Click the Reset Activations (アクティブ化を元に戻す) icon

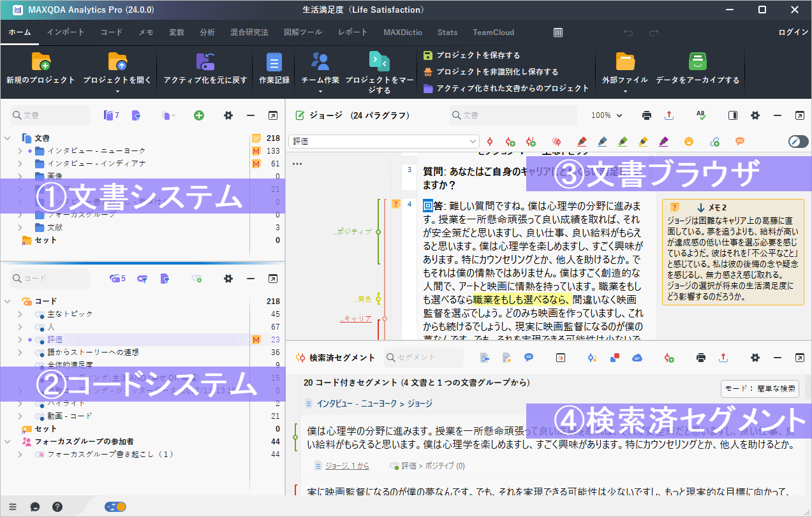tap(205, 62)
